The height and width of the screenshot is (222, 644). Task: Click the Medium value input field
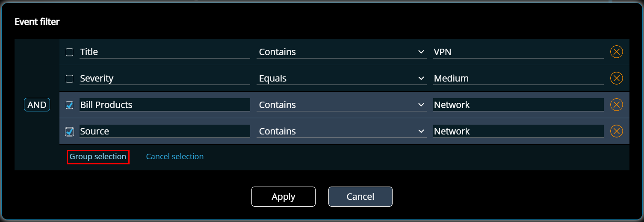518,79
